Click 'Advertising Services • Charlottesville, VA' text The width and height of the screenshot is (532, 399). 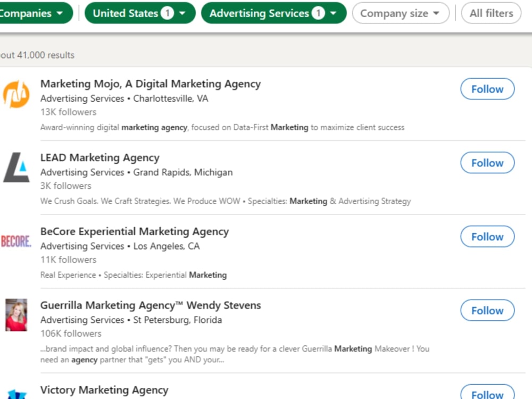pos(124,98)
